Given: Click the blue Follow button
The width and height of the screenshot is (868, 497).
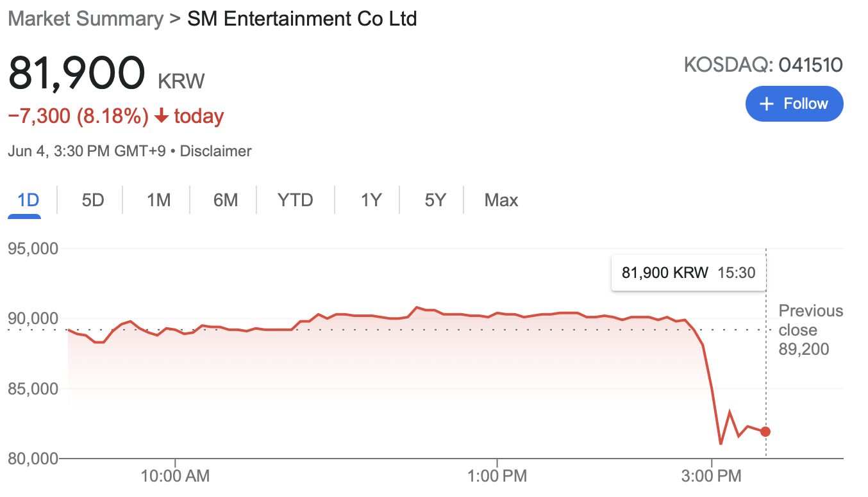Looking at the screenshot, I should pos(794,104).
